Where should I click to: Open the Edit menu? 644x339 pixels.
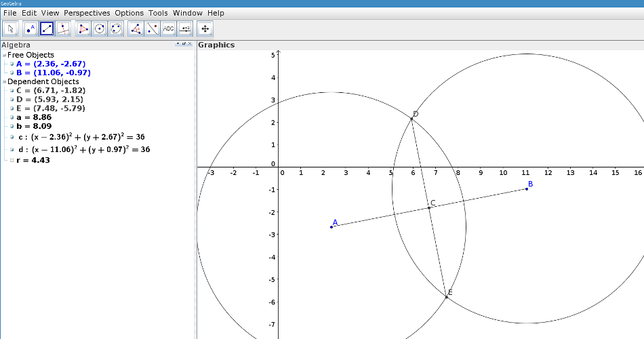pos(28,13)
